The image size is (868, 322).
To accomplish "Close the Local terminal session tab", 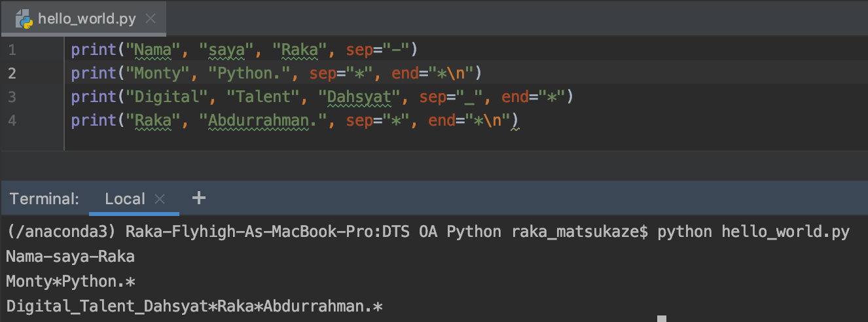I will pos(160,199).
